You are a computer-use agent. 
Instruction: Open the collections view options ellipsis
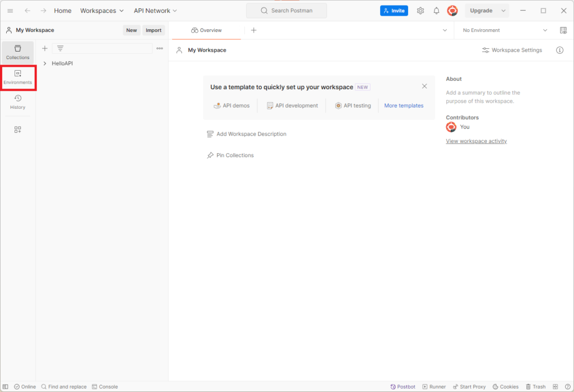click(160, 48)
